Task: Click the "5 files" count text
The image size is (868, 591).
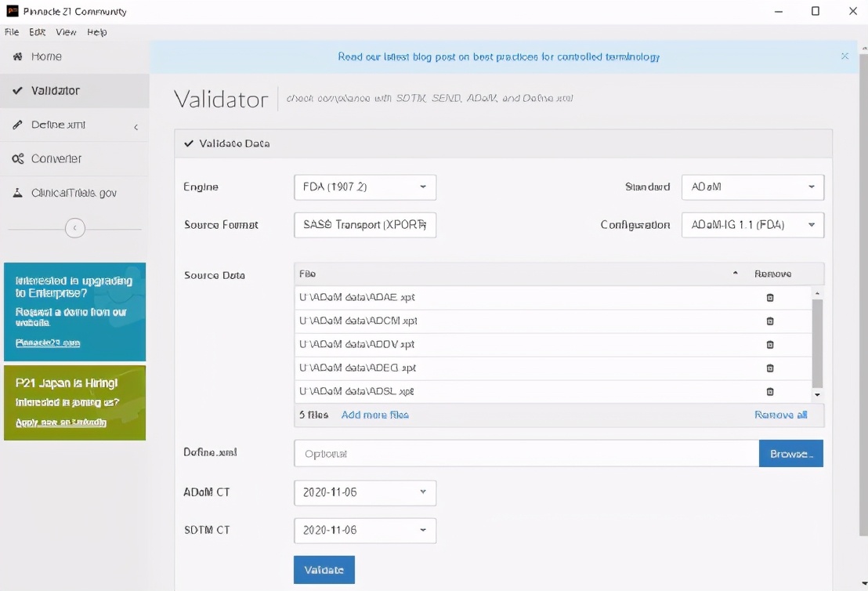Action: tap(314, 415)
